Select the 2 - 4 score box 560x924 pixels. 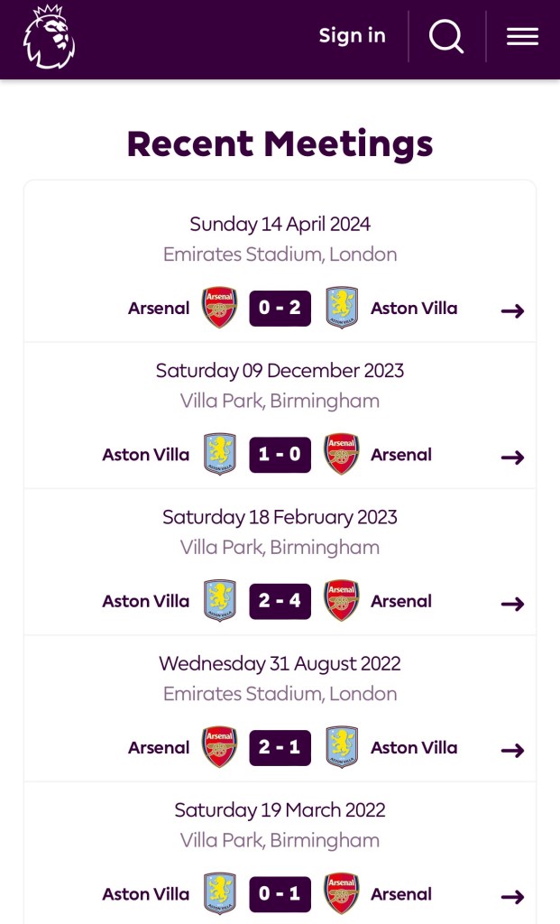[x=280, y=601]
